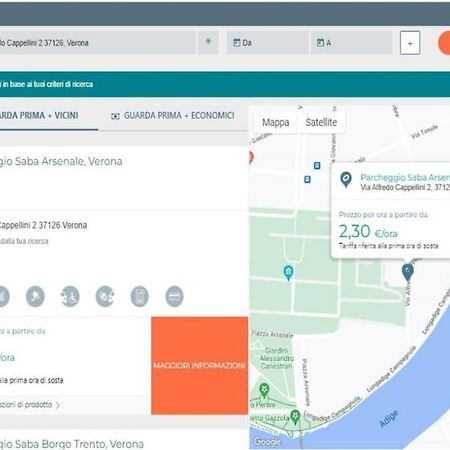Switch to Guarda prima + vicini tab
Screen dimensions: 450x450
[39, 116]
